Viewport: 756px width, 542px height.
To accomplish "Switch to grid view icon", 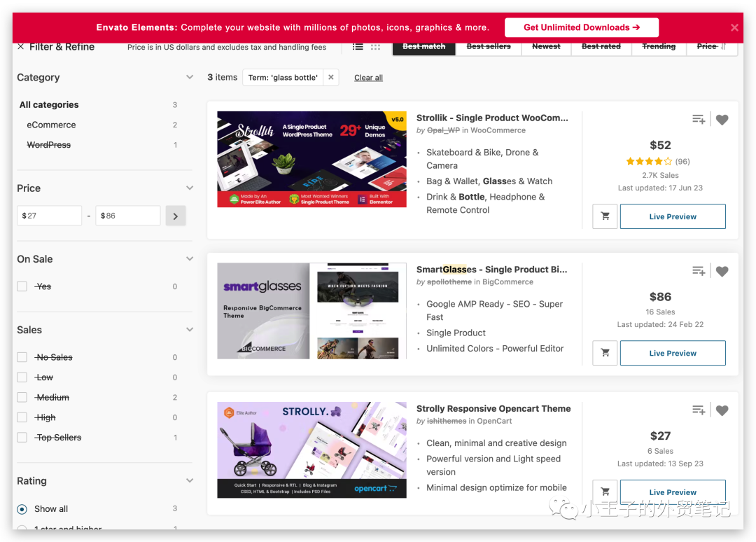I will (376, 47).
